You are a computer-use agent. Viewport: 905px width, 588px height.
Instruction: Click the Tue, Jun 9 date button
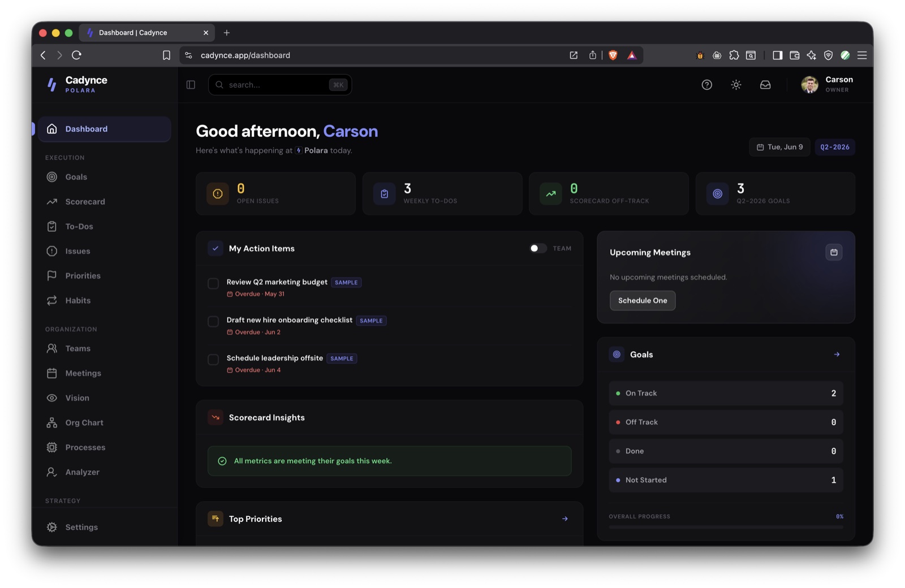click(x=779, y=147)
